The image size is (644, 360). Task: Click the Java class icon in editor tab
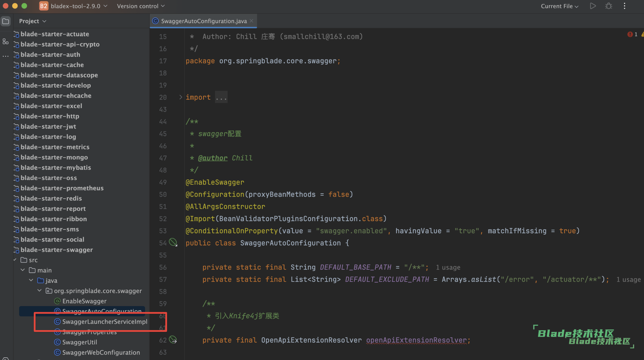click(155, 21)
